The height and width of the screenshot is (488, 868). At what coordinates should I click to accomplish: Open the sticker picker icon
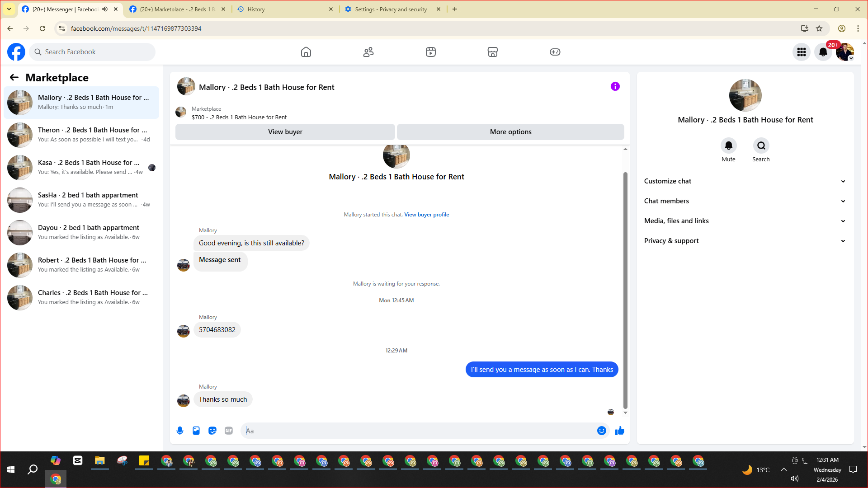(x=212, y=431)
